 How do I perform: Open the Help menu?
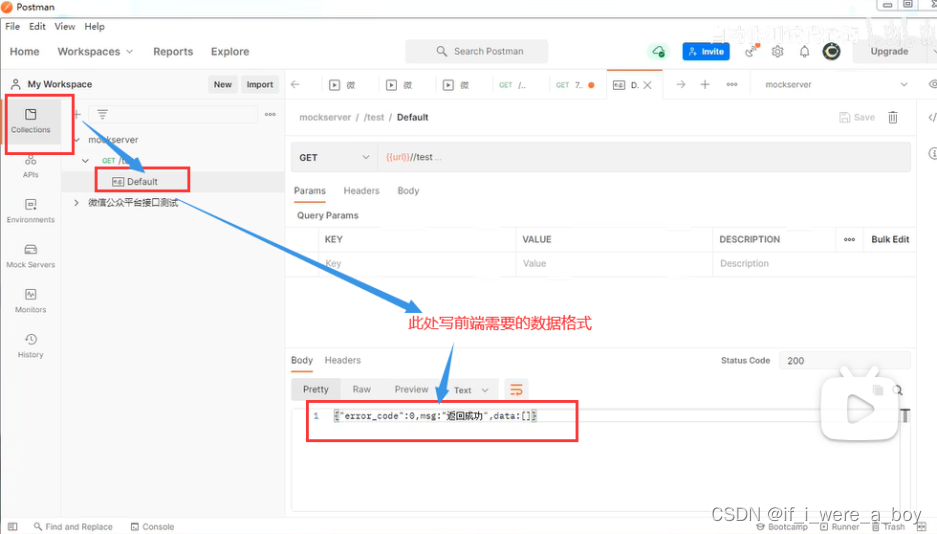click(x=94, y=26)
